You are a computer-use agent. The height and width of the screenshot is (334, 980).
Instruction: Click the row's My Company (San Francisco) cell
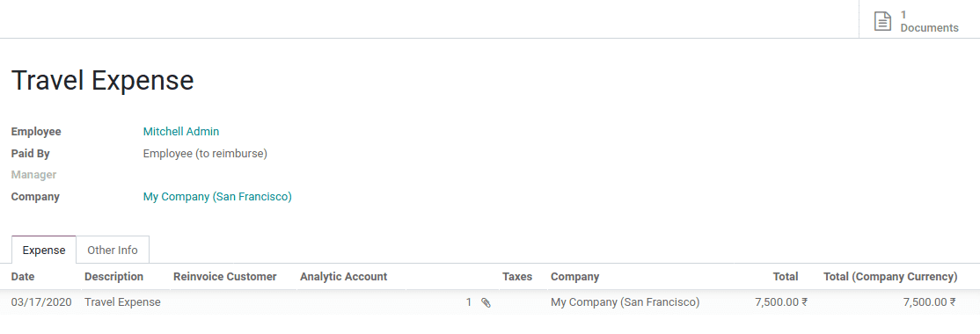[625, 302]
